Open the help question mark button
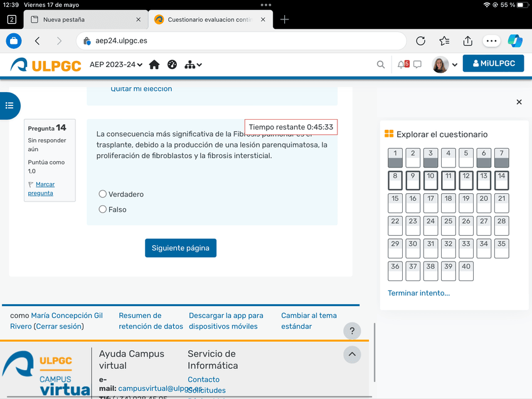 click(352, 331)
